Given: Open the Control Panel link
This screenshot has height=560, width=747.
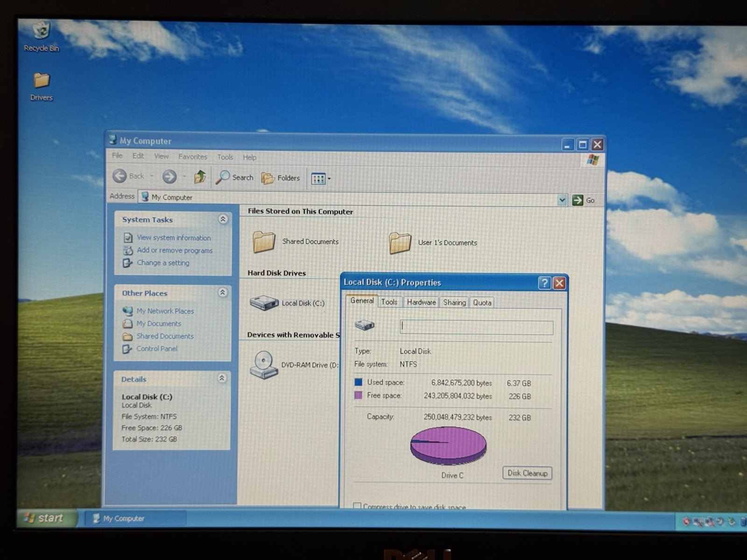Looking at the screenshot, I should pyautogui.click(x=157, y=349).
